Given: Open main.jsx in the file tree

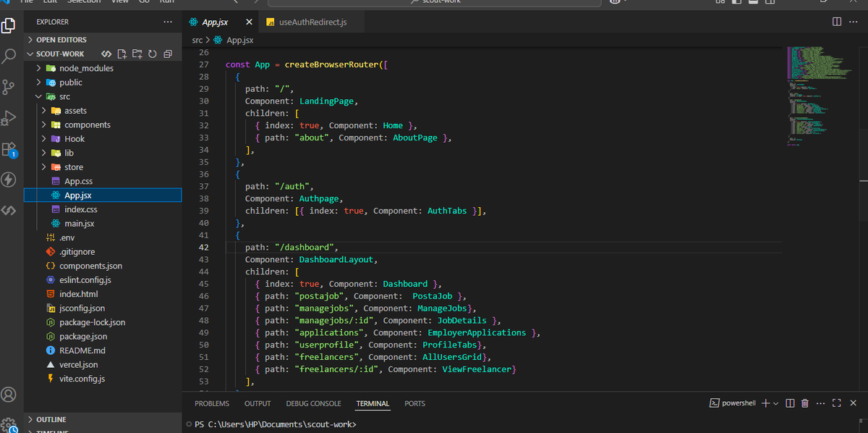Looking at the screenshot, I should coord(103,224).
